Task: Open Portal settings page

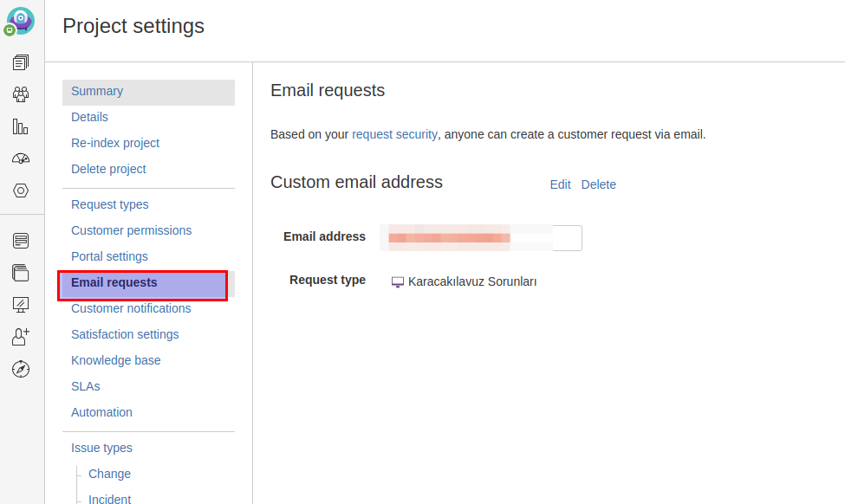Action: (x=109, y=257)
